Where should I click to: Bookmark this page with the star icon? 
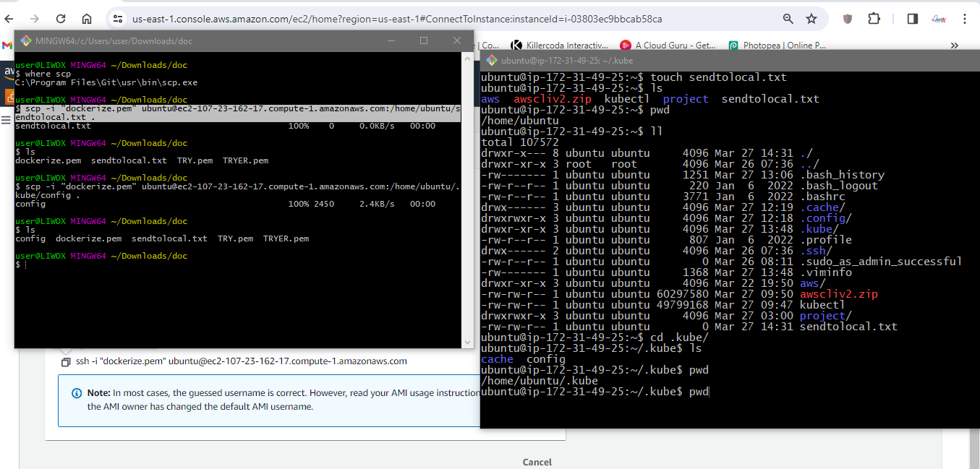click(x=811, y=19)
